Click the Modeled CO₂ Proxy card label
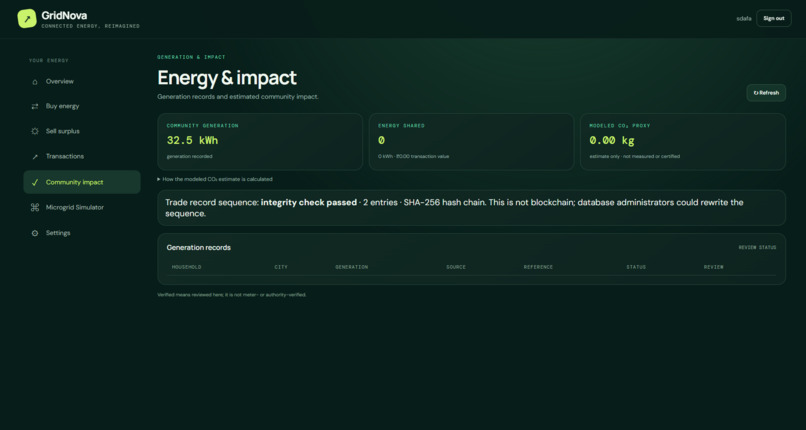 [x=620, y=126]
